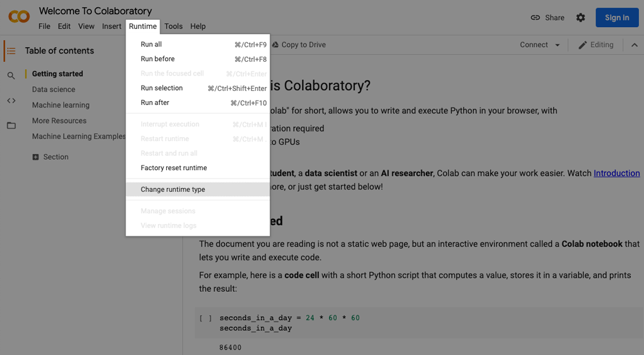Open the Edit menu
Viewport: 644px width, 355px height.
pyautogui.click(x=64, y=26)
